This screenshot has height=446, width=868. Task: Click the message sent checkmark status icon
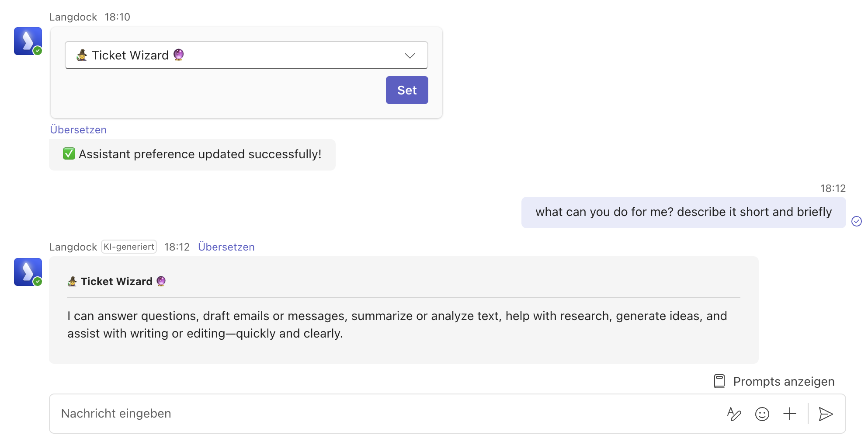(x=856, y=221)
